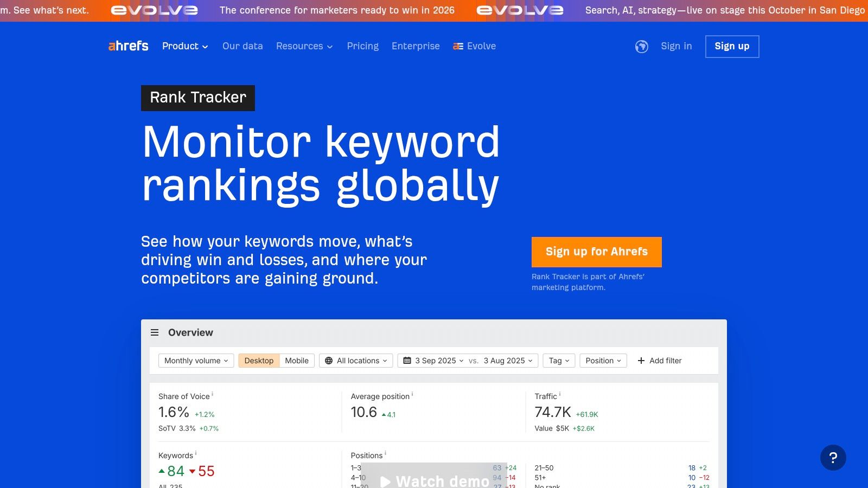Click the Evolve conference banner text
The image size is (868, 488).
coord(337,10)
